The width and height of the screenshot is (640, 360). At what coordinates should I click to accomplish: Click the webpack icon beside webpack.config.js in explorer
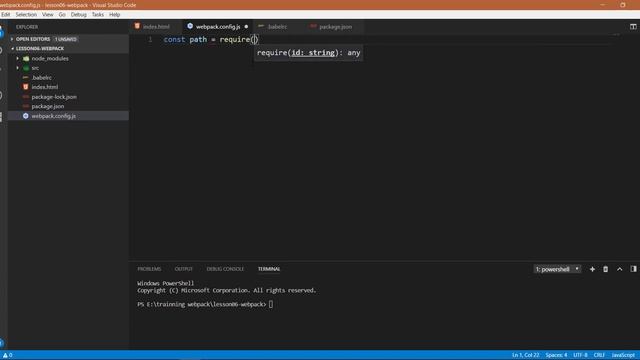[x=26, y=116]
